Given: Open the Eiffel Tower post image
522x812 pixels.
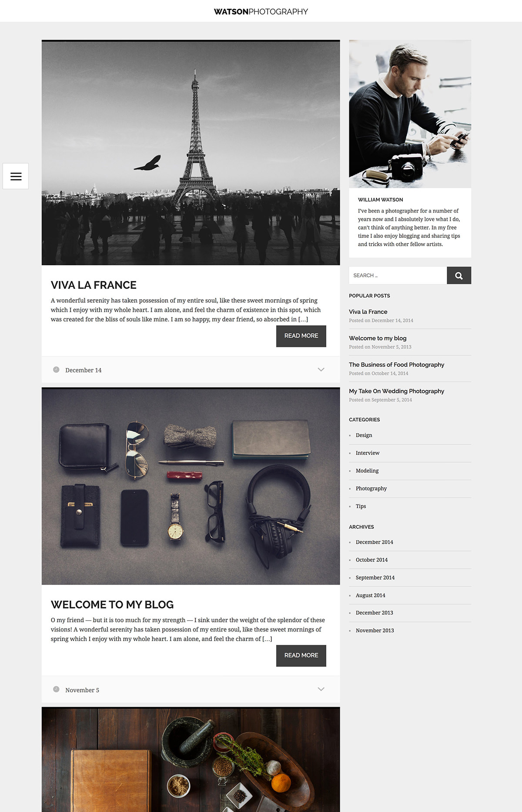Looking at the screenshot, I should tap(191, 153).
